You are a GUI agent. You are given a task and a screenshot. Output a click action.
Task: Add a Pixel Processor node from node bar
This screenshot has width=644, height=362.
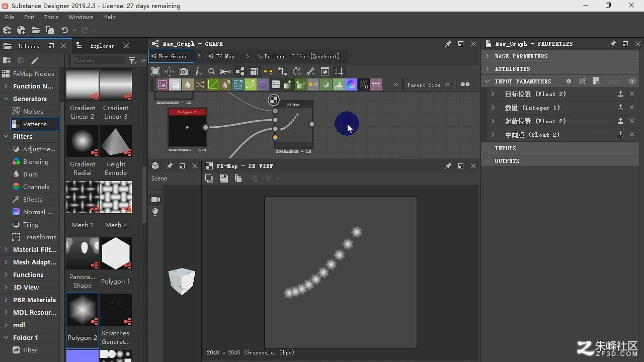point(364,84)
